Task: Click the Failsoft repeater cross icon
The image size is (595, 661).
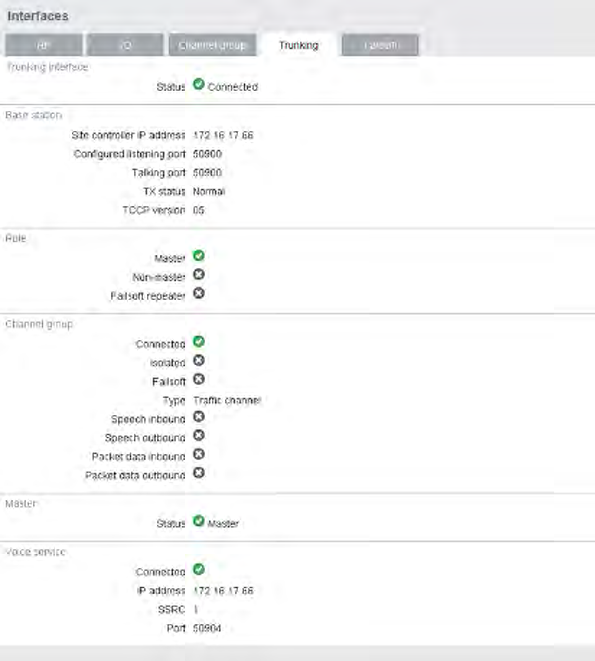Action: tap(199, 293)
